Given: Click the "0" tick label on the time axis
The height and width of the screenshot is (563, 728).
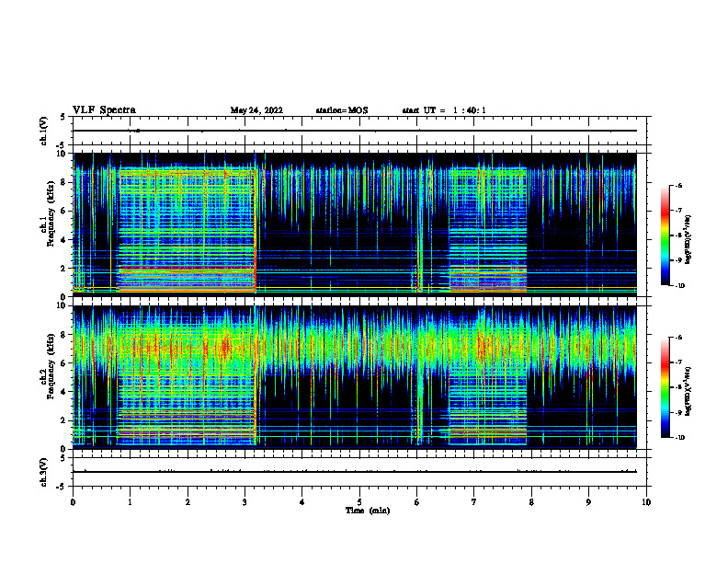Looking at the screenshot, I should pos(73,502).
